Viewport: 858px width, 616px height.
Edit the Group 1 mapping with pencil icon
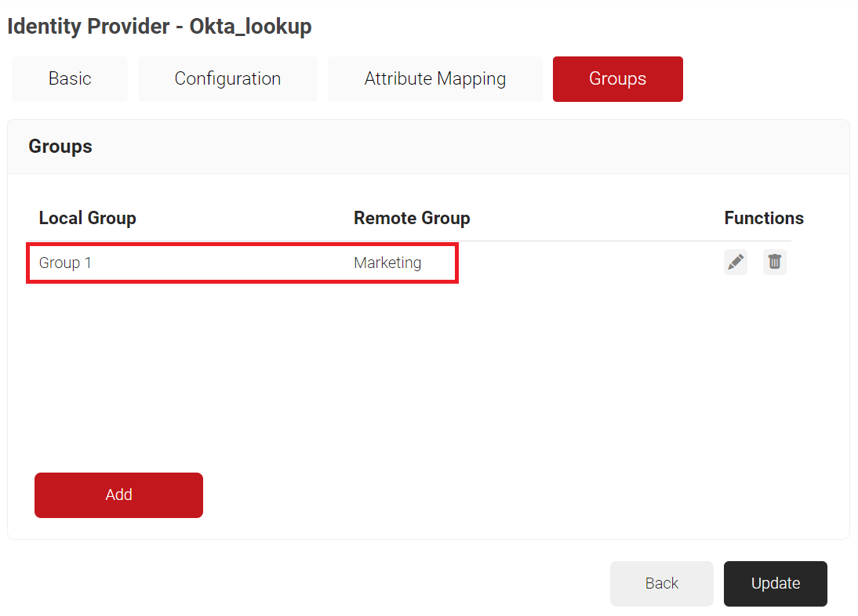[736, 263]
